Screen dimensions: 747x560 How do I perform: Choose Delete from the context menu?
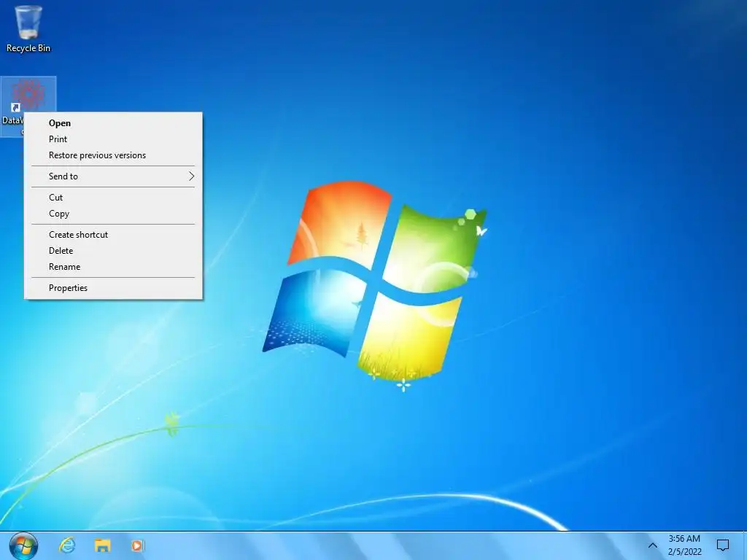113,251
